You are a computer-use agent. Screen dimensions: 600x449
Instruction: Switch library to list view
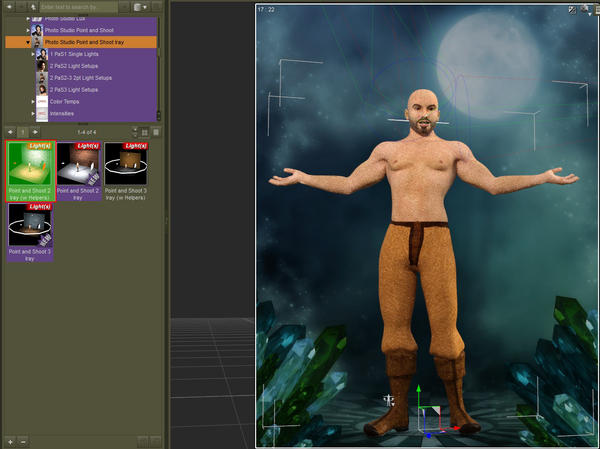[156, 132]
